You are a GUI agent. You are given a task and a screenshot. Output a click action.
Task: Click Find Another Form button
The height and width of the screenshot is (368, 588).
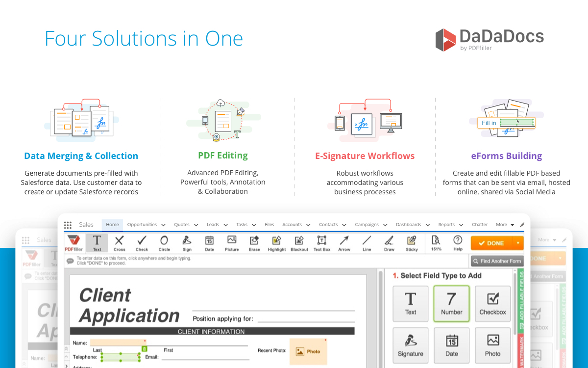(497, 261)
